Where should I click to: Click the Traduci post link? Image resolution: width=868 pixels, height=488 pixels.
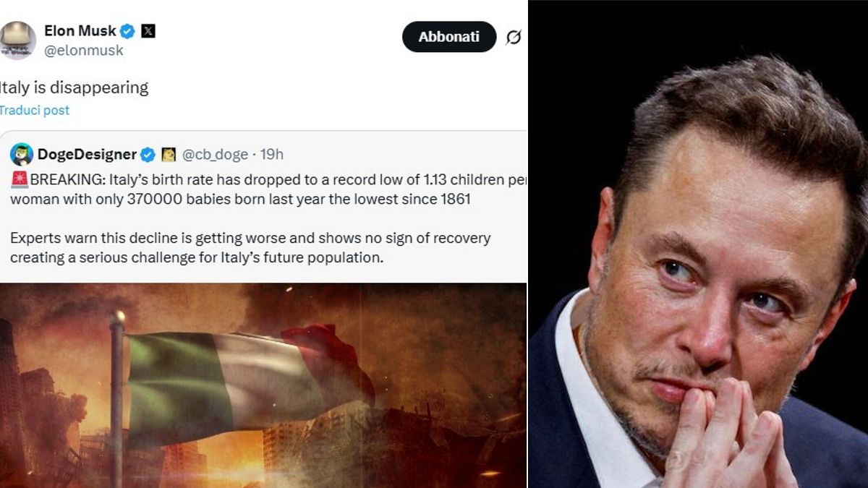tap(34, 111)
